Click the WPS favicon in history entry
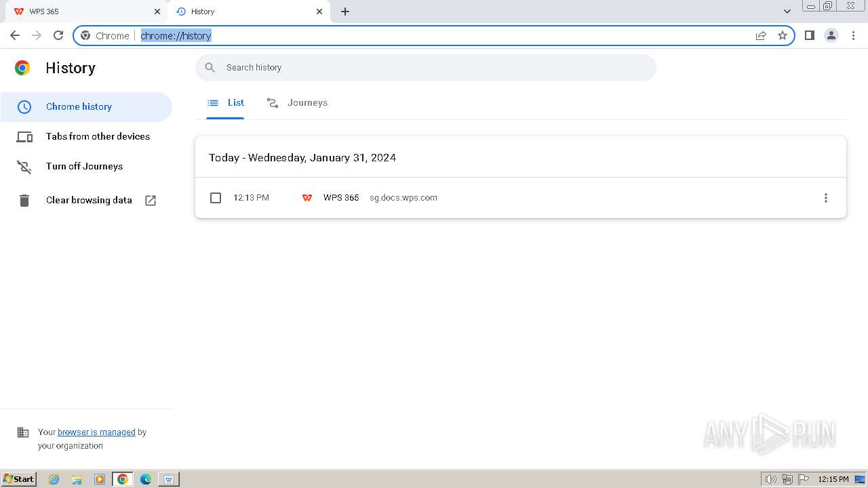 (307, 198)
